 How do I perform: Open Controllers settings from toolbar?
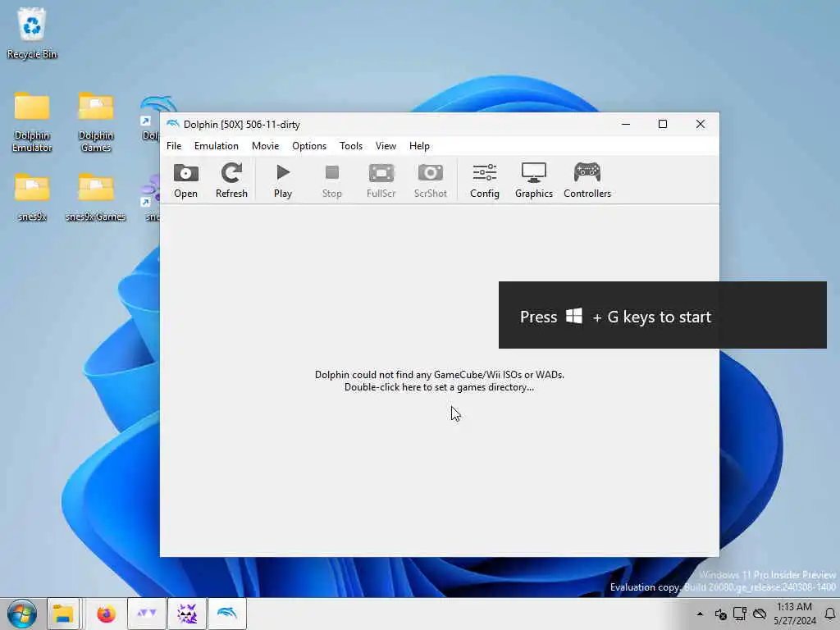pos(587,180)
